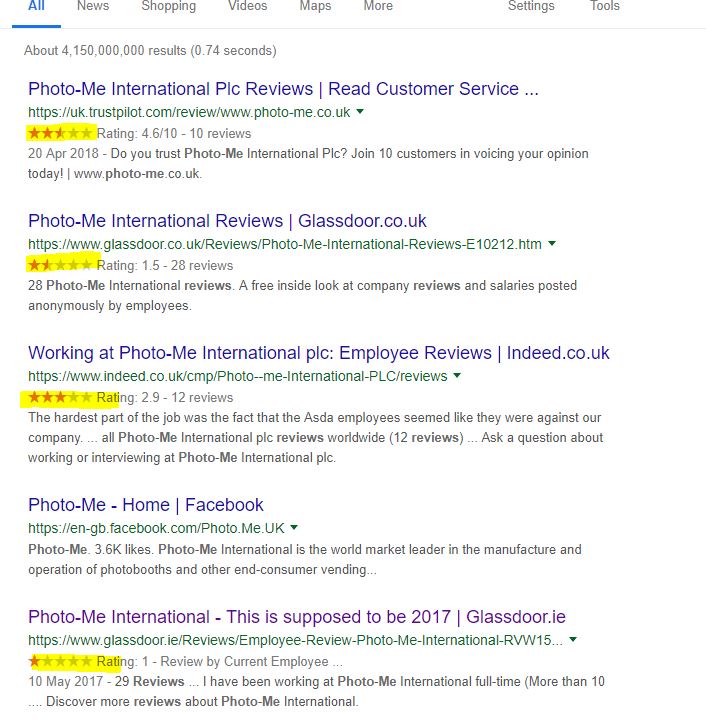Click 'About 4,150,000,000 results' count text
This screenshot has width=706, height=726.
pyautogui.click(x=150, y=50)
